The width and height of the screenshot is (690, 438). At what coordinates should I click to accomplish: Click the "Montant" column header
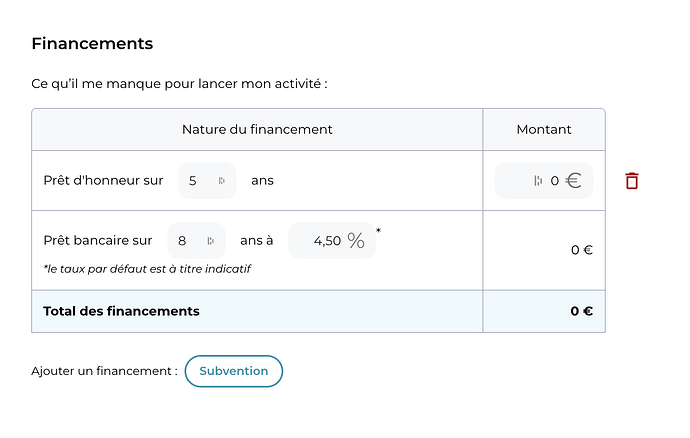pos(544,130)
